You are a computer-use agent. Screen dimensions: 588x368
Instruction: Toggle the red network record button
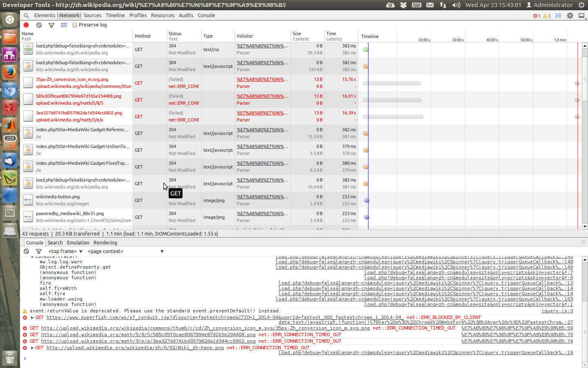pos(27,25)
